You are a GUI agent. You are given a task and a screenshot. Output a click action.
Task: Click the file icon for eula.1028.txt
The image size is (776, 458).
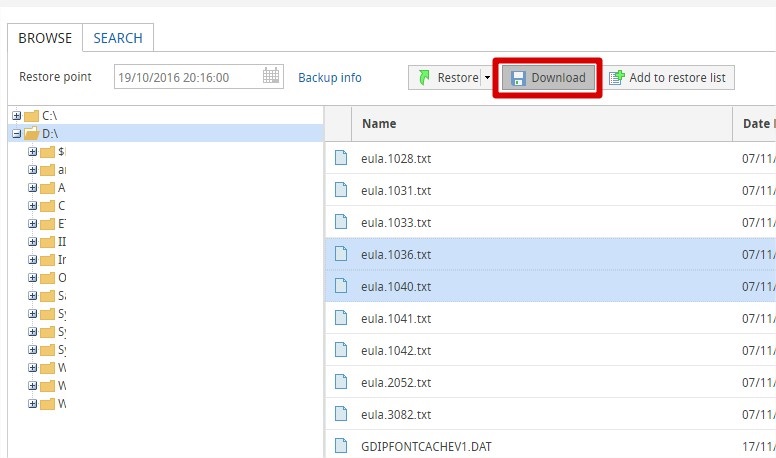tap(340, 158)
